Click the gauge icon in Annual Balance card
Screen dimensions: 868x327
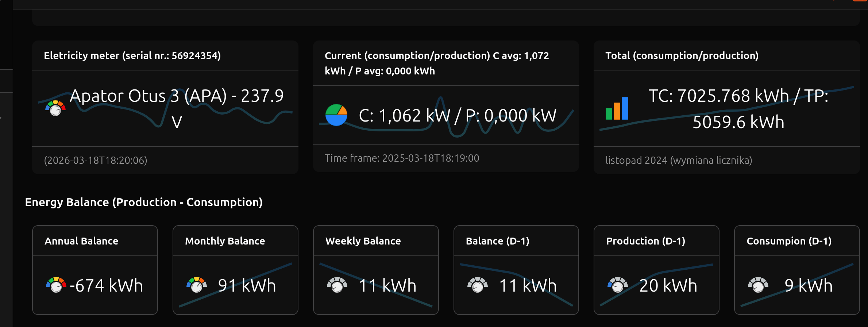click(56, 285)
